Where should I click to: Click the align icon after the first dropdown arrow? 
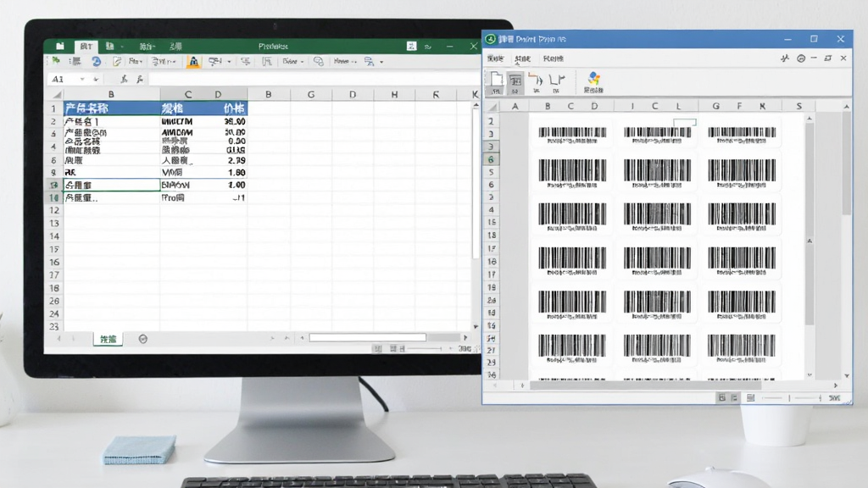(x=245, y=61)
